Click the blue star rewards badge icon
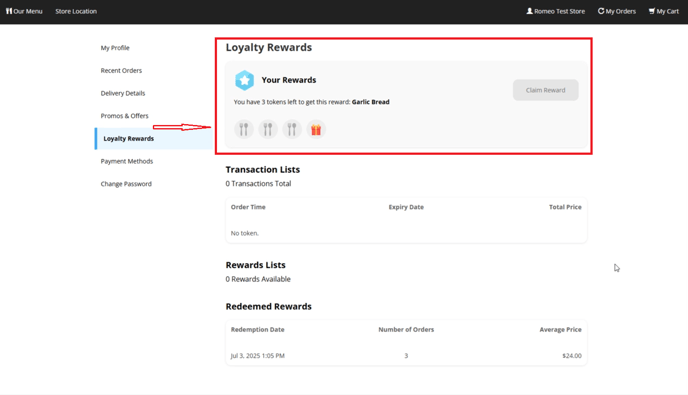 [244, 80]
